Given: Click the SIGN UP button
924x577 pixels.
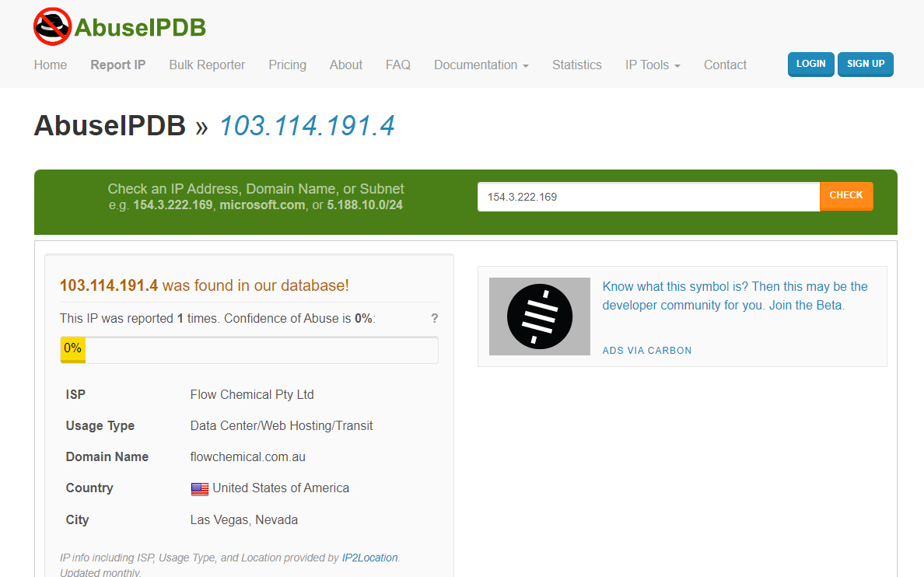Looking at the screenshot, I should coord(866,65).
